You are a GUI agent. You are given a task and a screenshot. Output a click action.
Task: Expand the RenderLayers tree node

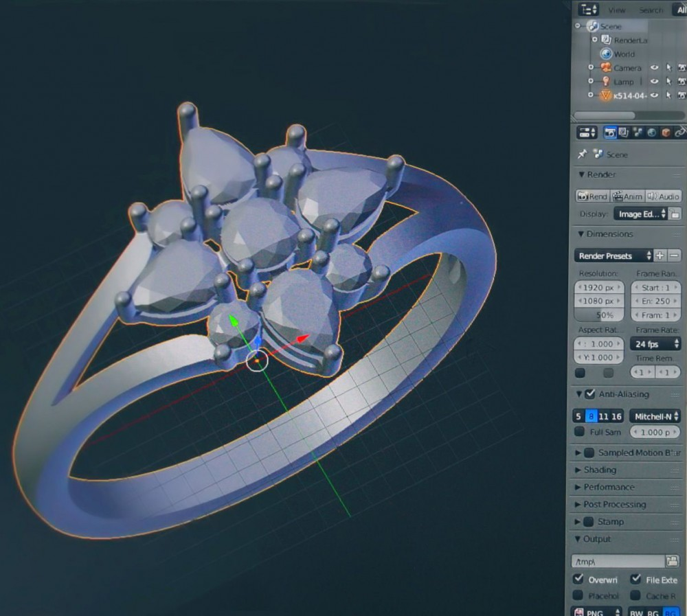click(x=594, y=39)
